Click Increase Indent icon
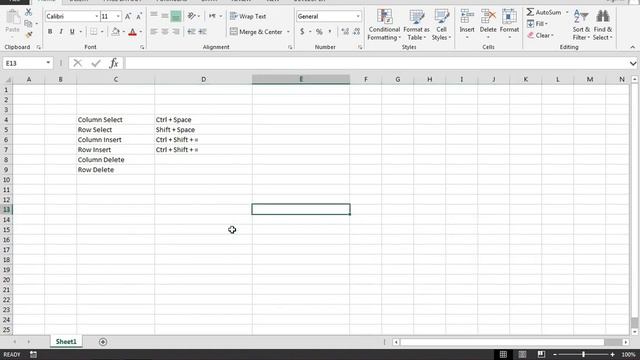 click(202, 31)
